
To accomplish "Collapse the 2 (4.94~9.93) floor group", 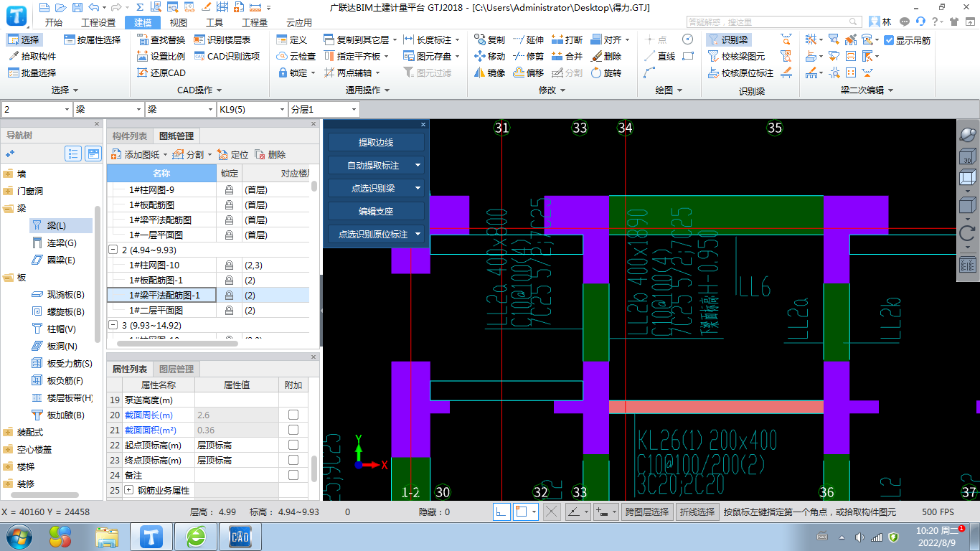I will tap(113, 250).
